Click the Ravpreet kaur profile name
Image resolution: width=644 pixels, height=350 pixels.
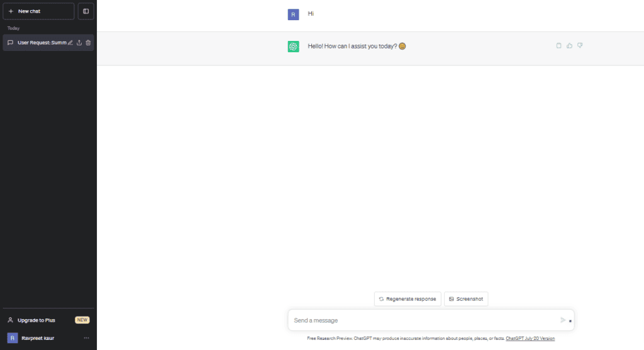click(38, 338)
